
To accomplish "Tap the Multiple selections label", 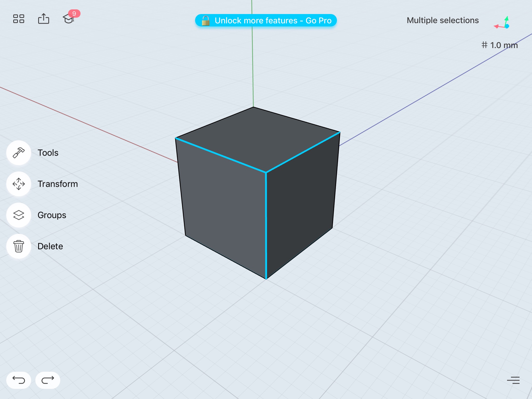I will [x=443, y=20].
